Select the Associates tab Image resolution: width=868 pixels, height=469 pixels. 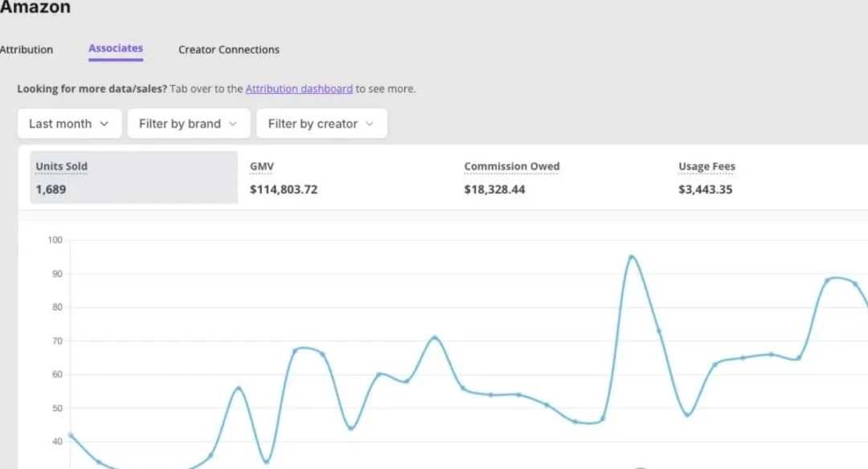click(116, 49)
